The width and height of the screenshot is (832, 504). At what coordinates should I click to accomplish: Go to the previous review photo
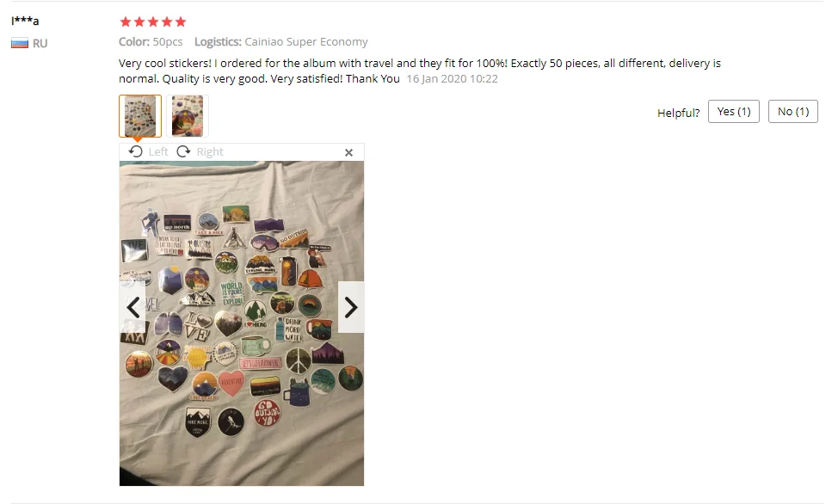[x=133, y=307]
